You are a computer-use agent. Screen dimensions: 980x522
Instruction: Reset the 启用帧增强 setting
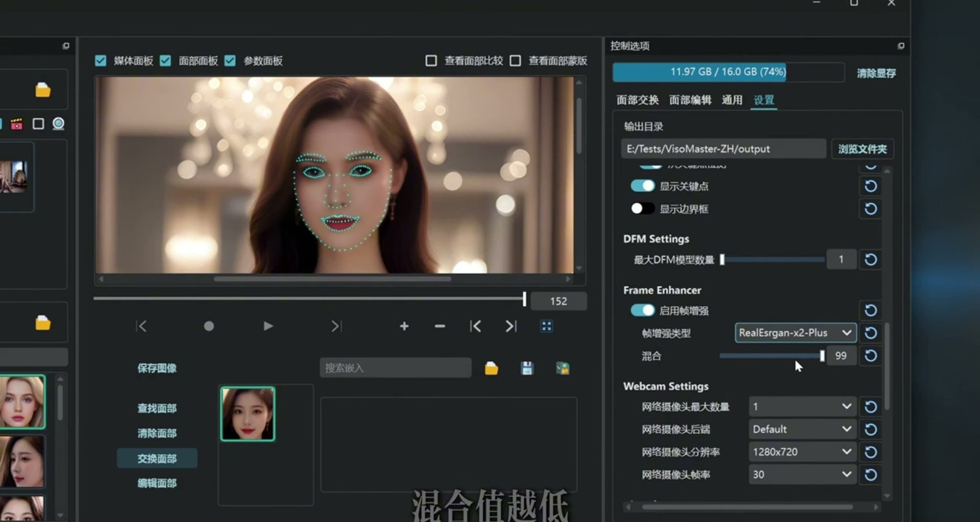(x=870, y=311)
